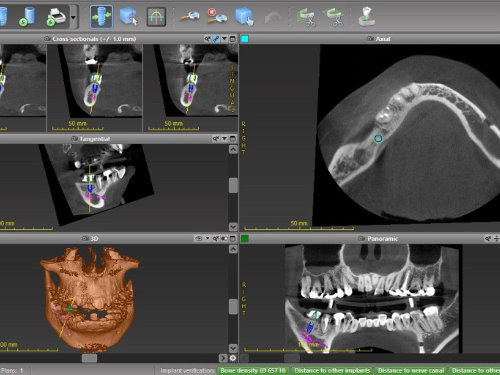The height and width of the screenshot is (375, 500).
Task: Click Tangential scrollbar down arrow
Action: [233, 227]
